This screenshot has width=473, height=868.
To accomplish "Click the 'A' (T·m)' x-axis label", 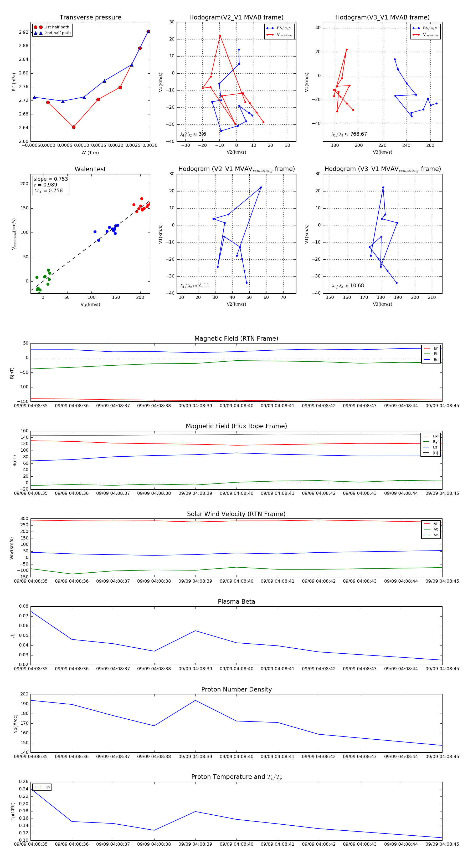I will coord(90,153).
